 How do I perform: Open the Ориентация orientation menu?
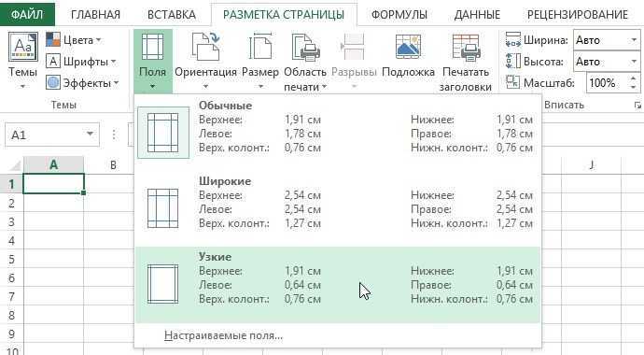[x=205, y=61]
